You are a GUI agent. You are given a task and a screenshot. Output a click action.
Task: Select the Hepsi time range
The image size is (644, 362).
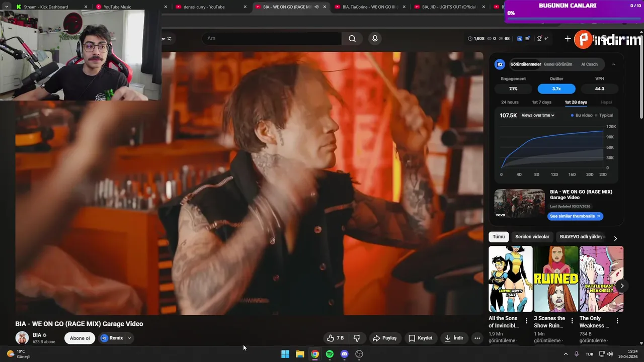pos(606,102)
